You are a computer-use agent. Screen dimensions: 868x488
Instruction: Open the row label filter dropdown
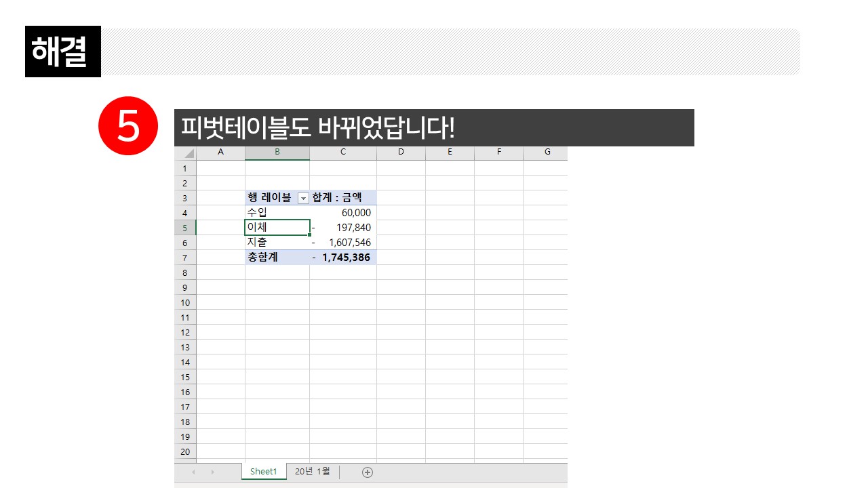coord(303,198)
